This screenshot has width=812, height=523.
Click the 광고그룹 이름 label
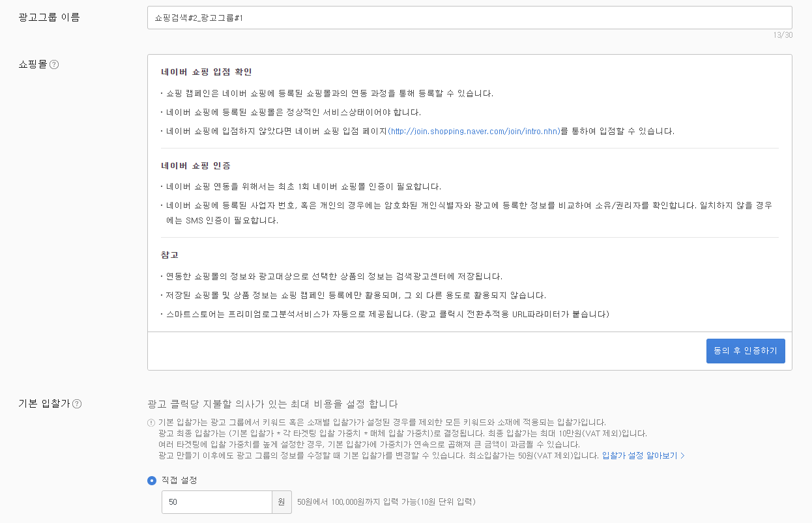click(x=49, y=17)
